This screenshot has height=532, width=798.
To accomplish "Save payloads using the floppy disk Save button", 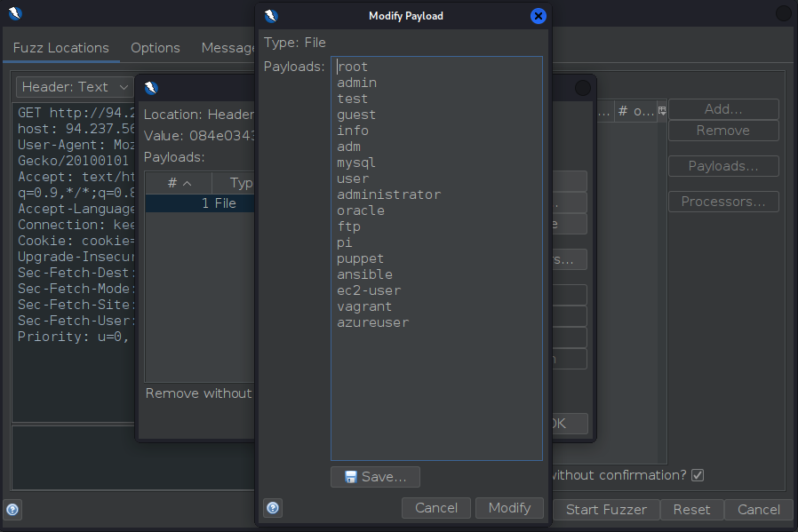I will point(375,477).
